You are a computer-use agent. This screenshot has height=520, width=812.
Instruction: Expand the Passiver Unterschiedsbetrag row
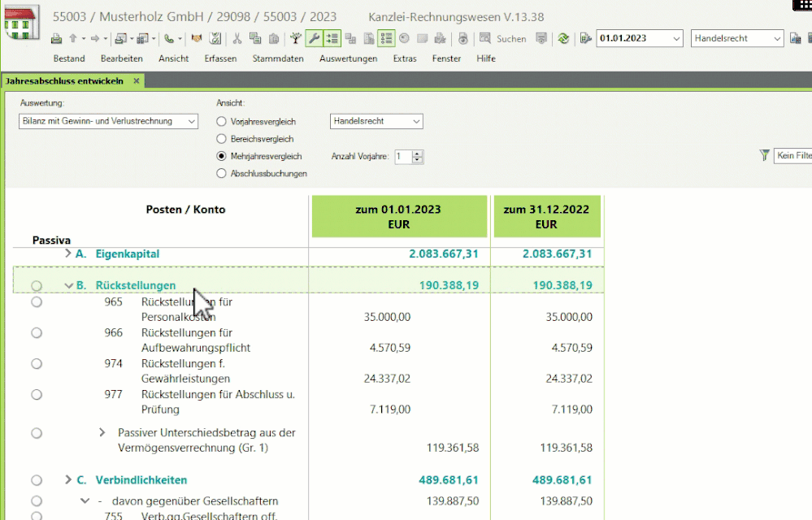point(102,432)
